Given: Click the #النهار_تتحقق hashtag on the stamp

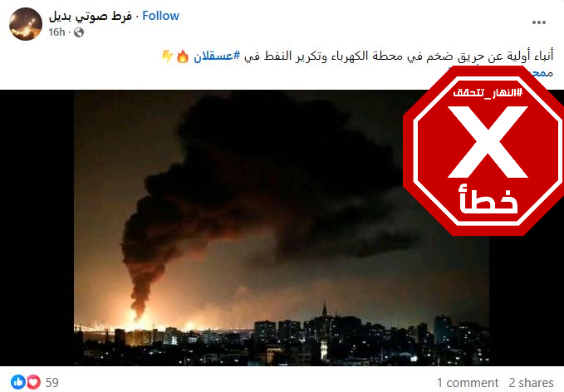Looking at the screenshot, I should 488,93.
